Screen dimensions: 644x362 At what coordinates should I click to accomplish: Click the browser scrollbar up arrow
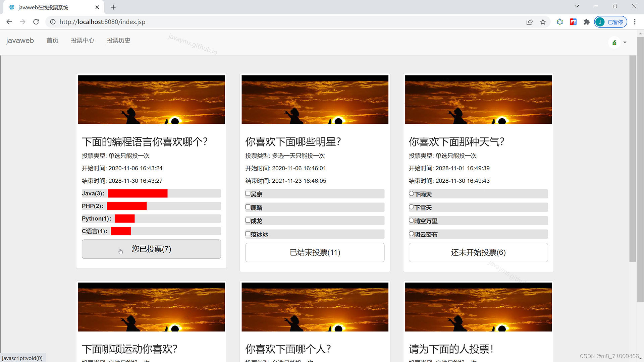point(640,34)
